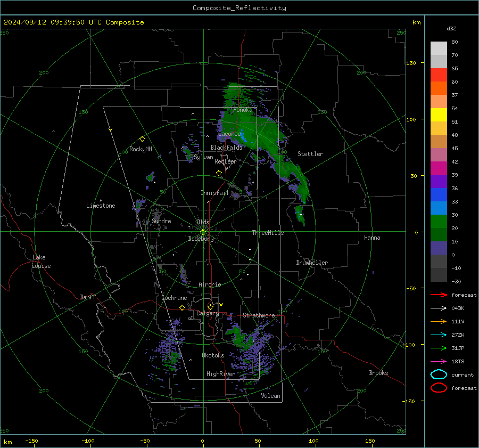Click the dark gray -10 dBZ color swatch

439,274
